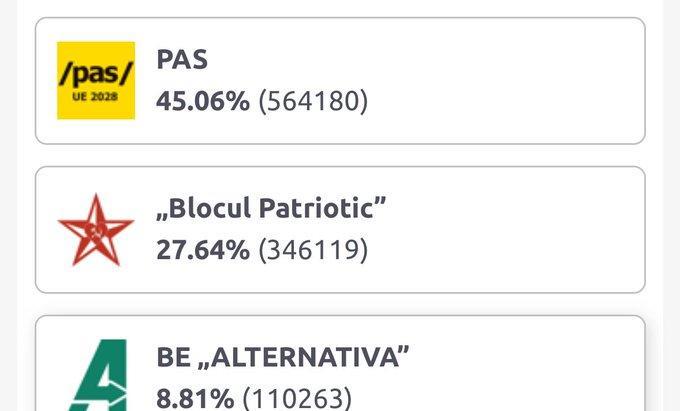Open the Blocul Patriotic result card
This screenshot has height=411, width=680.
click(x=340, y=230)
